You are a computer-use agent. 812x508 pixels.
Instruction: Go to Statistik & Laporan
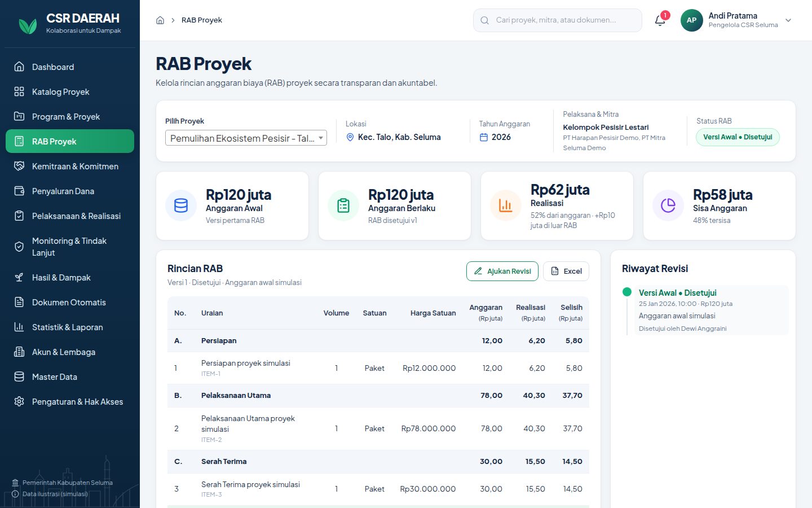70,327
